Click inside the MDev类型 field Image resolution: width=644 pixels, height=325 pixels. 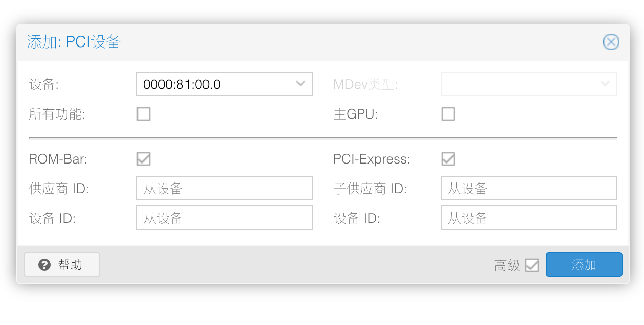click(x=529, y=83)
